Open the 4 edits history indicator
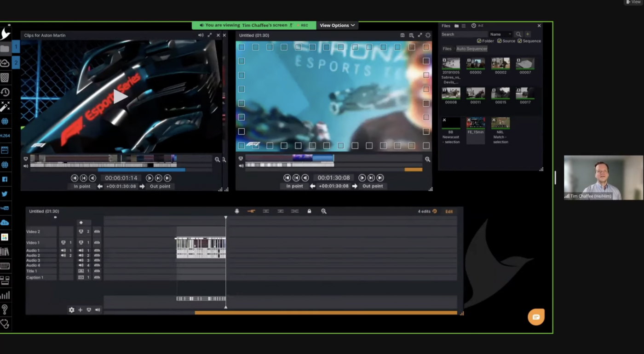The width and height of the screenshot is (644, 354). (427, 211)
